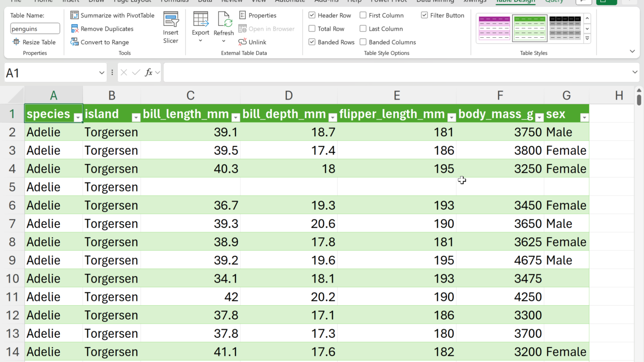Switch to the Table Design tab
The image size is (644, 362).
point(515,2)
